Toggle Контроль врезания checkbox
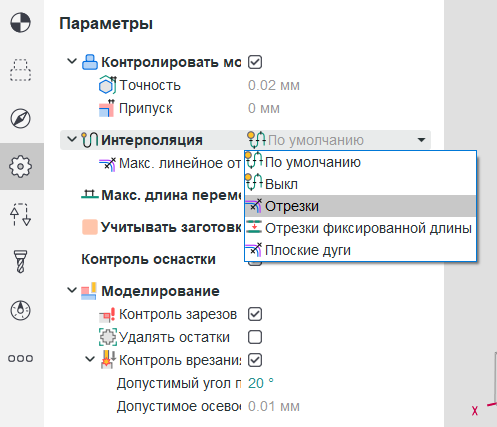Viewport: 497px width, 427px height. coord(255,360)
